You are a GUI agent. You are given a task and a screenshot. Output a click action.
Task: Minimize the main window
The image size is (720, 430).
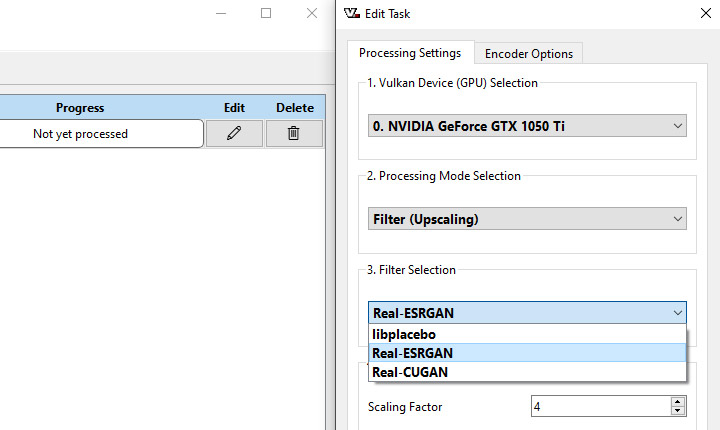click(221, 13)
